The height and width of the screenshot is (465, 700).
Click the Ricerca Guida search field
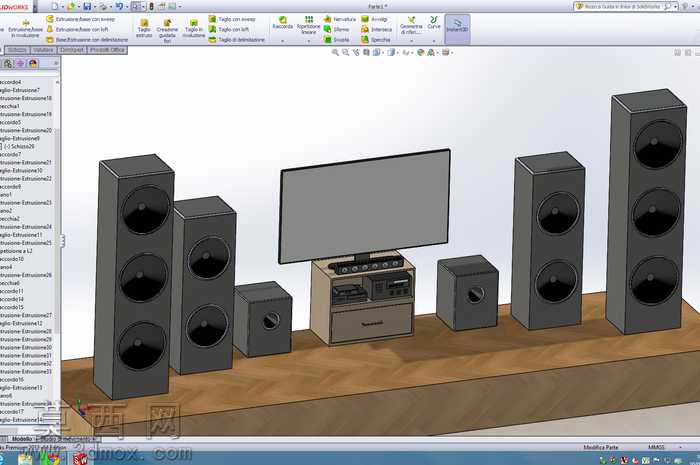pyautogui.click(x=623, y=7)
